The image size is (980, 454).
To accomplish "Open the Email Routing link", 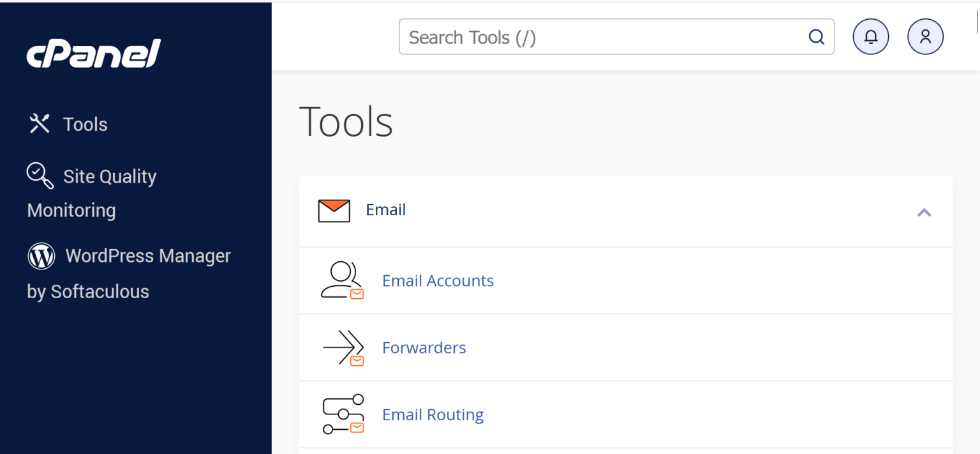I will [433, 414].
